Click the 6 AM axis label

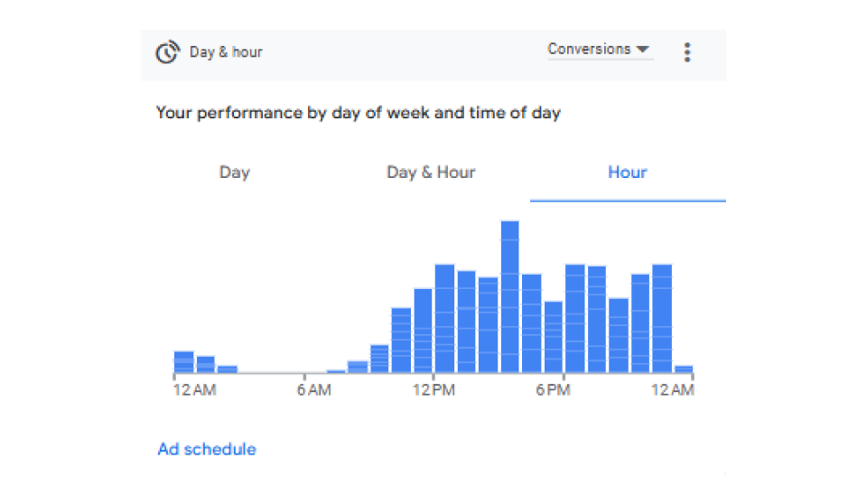pos(313,390)
